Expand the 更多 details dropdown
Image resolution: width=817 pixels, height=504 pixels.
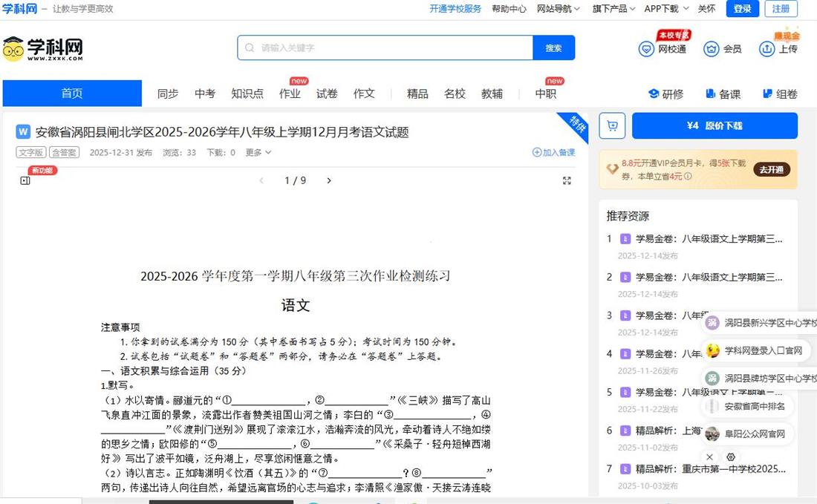tap(258, 152)
